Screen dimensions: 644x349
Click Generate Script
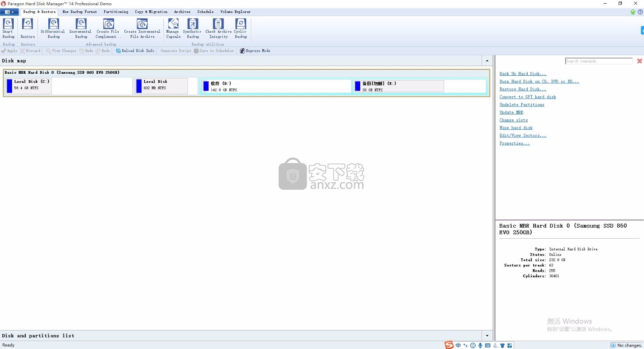(x=176, y=51)
